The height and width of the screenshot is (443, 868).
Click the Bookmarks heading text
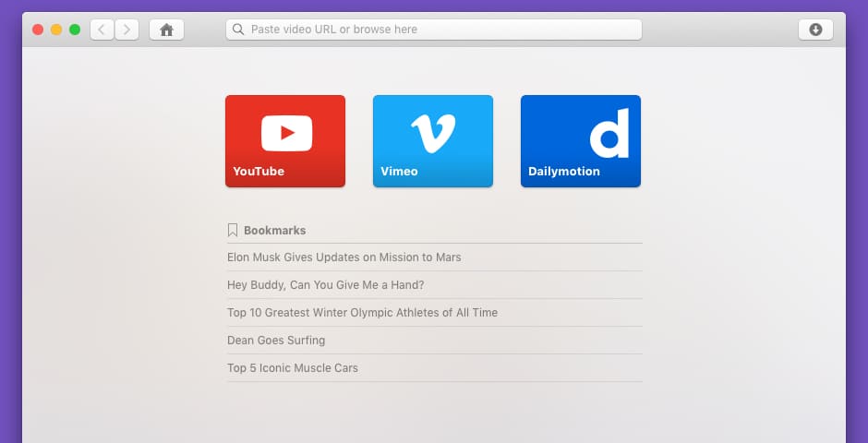[274, 231]
